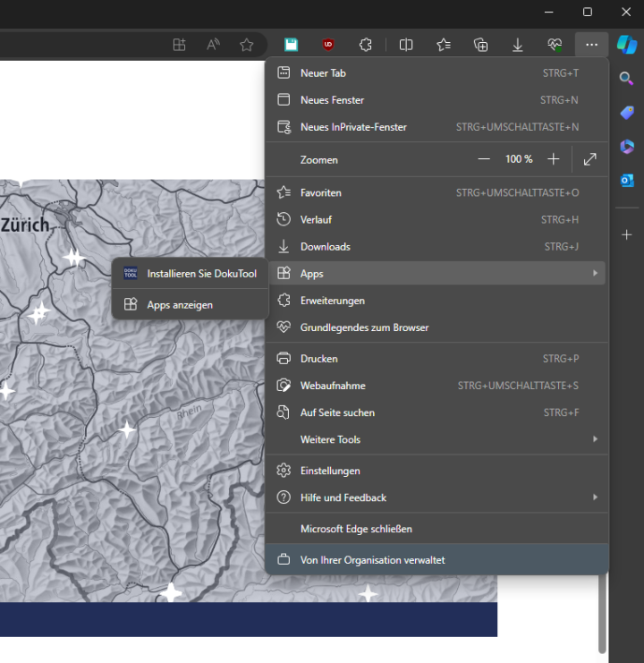
Task: Click the star to favorite this page
Action: click(x=247, y=45)
